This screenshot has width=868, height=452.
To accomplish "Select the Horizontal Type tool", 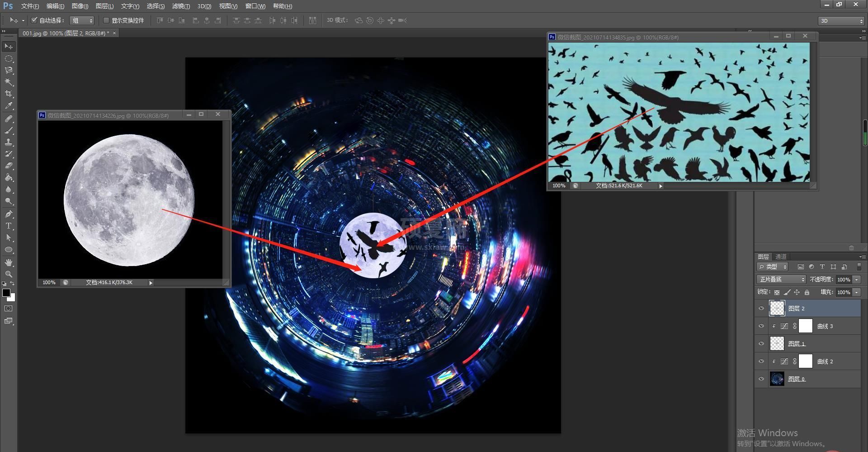I will pos(9,225).
